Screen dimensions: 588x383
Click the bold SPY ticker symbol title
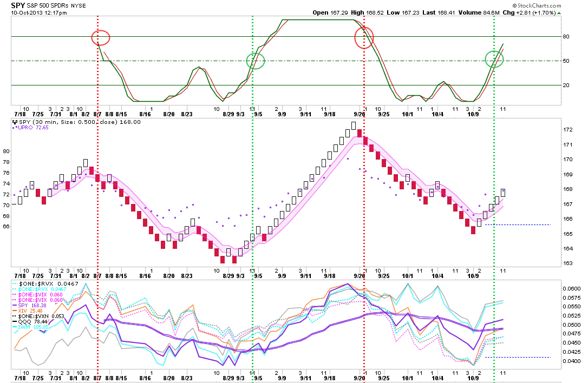18,5
